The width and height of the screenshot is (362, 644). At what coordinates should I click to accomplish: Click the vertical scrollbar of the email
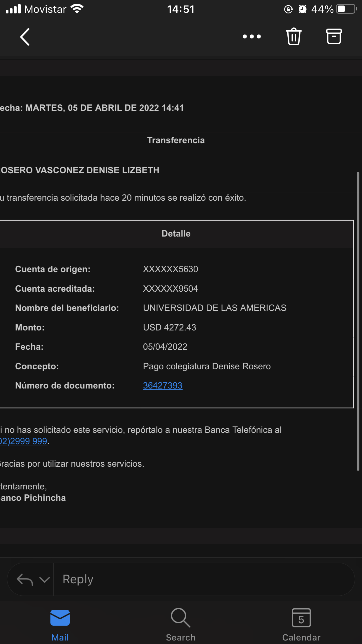point(358,321)
